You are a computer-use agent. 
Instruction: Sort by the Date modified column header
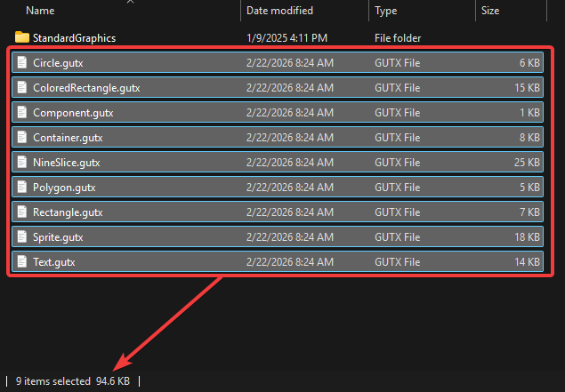click(x=278, y=11)
